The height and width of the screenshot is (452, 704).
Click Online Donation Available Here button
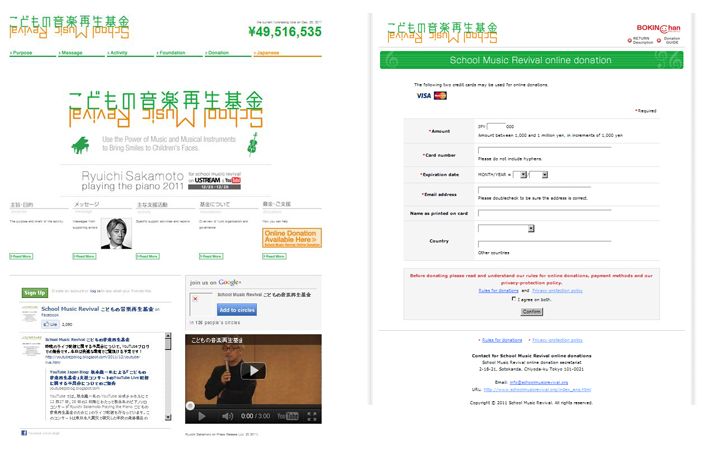pos(292,238)
